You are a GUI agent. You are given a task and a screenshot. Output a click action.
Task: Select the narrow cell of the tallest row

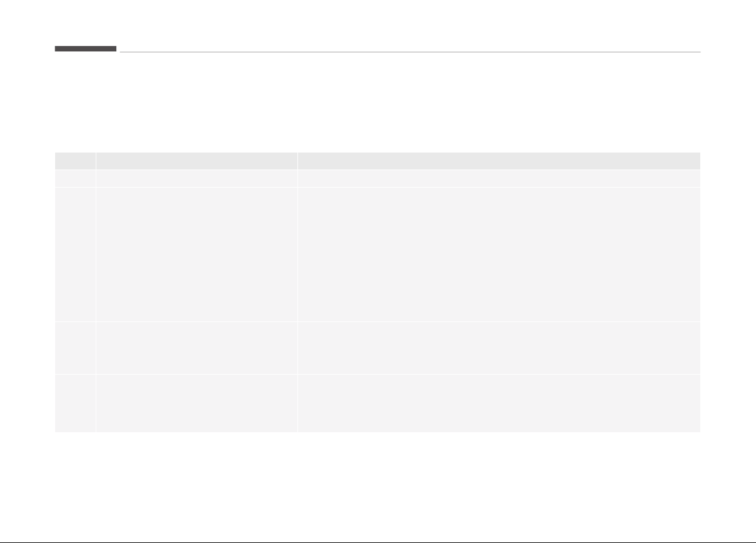tap(75, 254)
